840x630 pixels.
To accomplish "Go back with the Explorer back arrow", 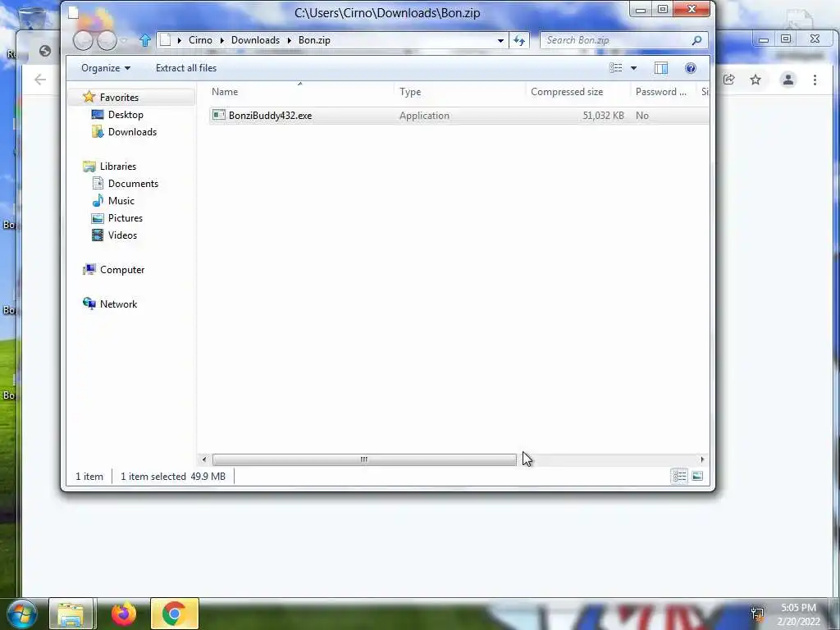I will tap(83, 40).
